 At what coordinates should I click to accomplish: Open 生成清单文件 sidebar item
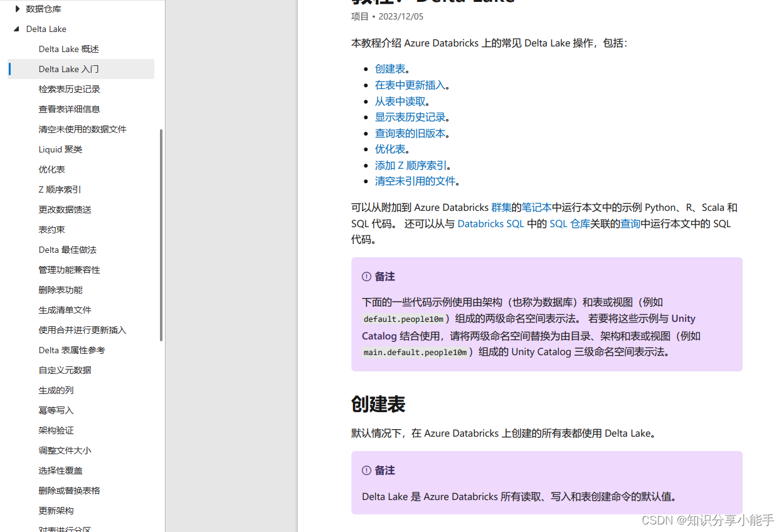[65, 310]
